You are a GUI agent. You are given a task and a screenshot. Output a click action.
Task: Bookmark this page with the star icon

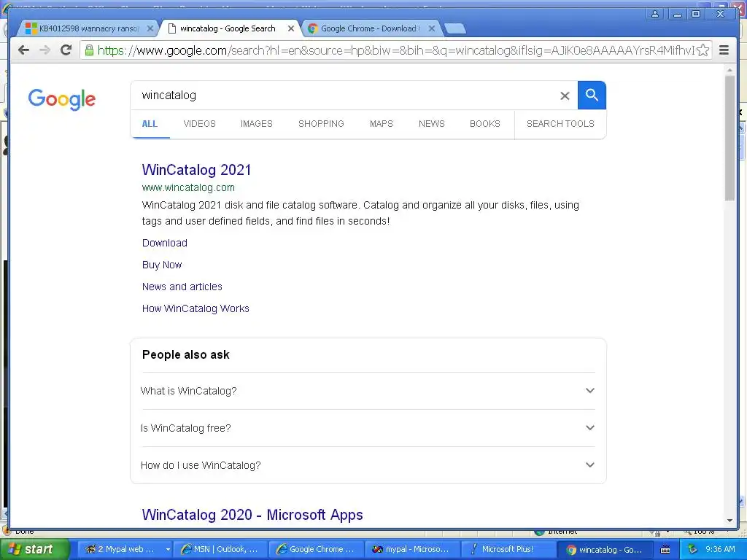(703, 50)
